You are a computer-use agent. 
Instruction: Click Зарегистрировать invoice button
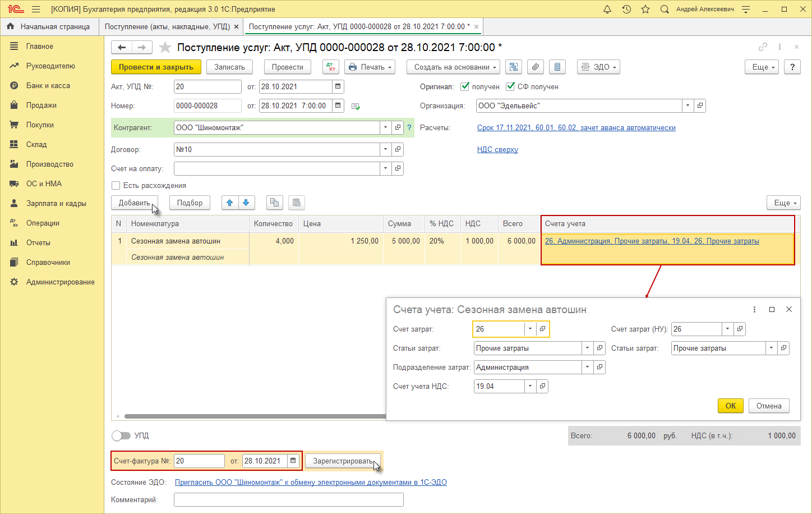coord(343,461)
